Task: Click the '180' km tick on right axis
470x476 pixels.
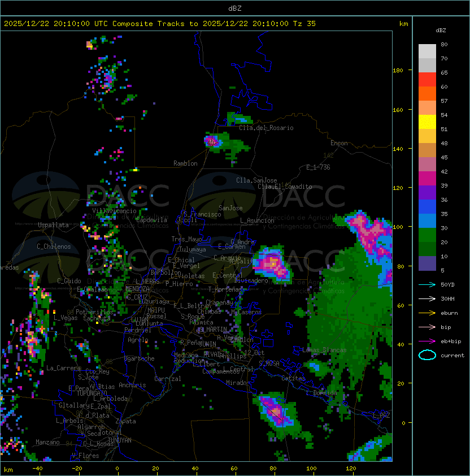Action: click(398, 71)
